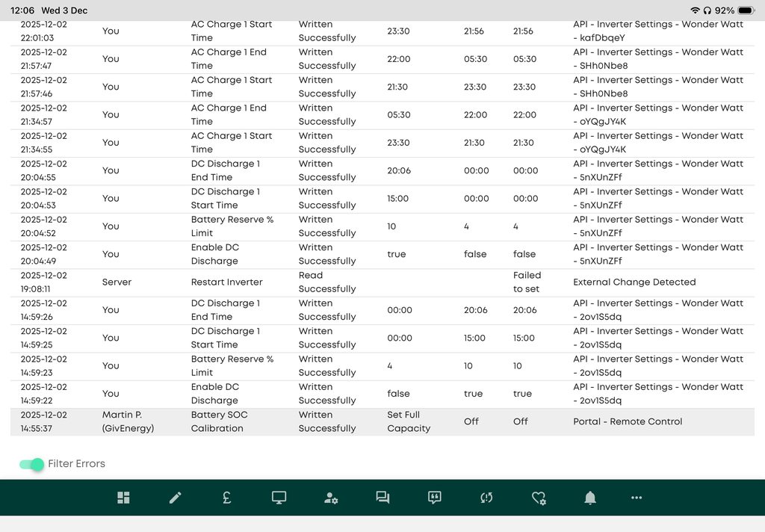
Task: Open the chat bubbles icon
Action: click(x=382, y=498)
